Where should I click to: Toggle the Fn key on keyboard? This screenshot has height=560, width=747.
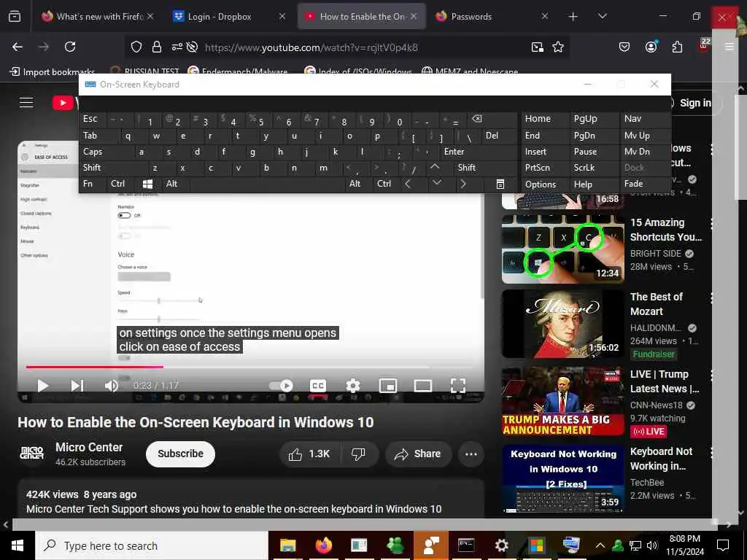(x=93, y=184)
